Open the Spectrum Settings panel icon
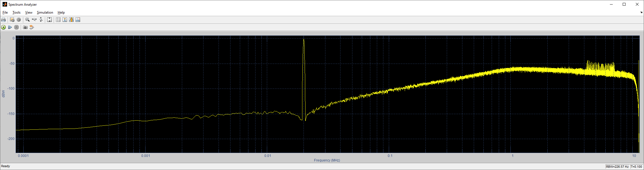 (12, 20)
